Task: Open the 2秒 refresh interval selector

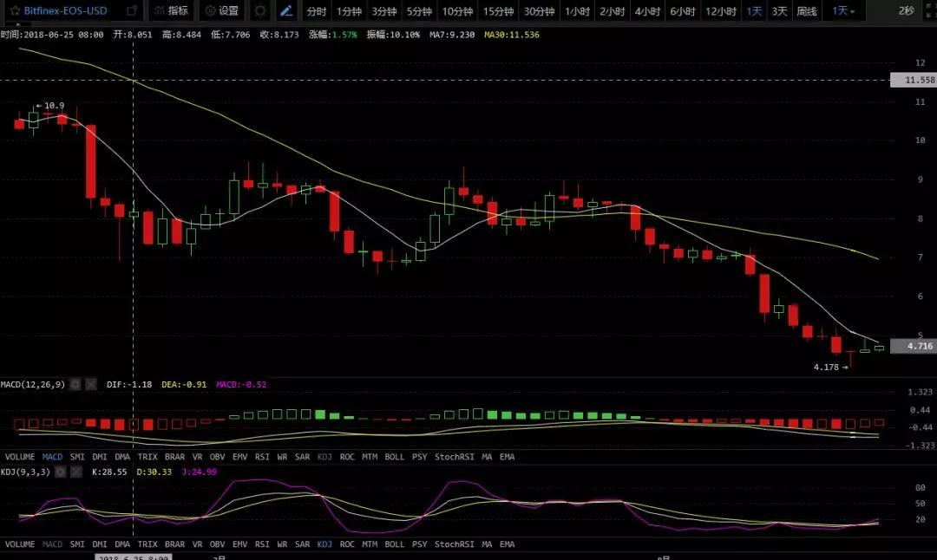Action: coord(906,11)
